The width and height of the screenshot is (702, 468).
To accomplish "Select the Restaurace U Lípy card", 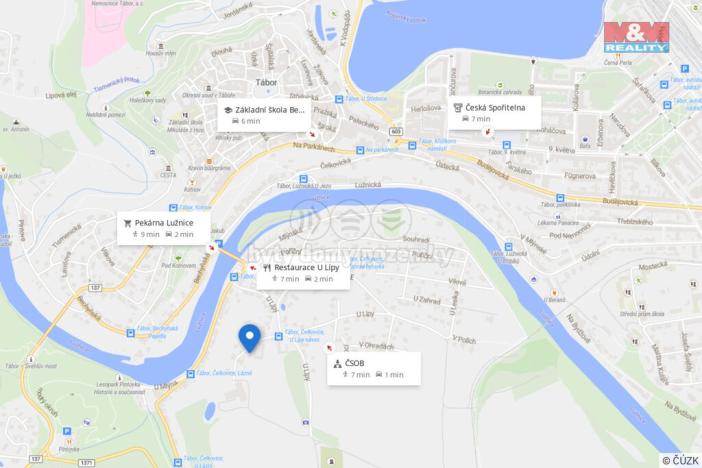I will pos(303,273).
